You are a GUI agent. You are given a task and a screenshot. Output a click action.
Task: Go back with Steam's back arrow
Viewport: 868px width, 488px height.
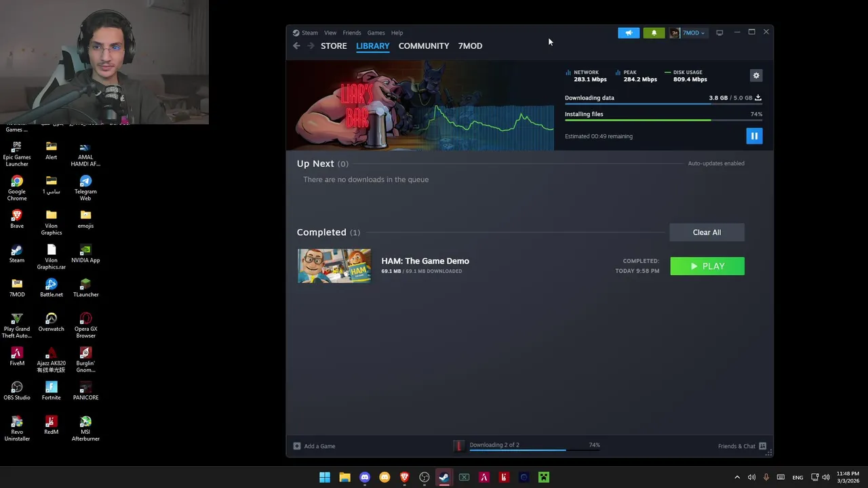click(x=296, y=45)
